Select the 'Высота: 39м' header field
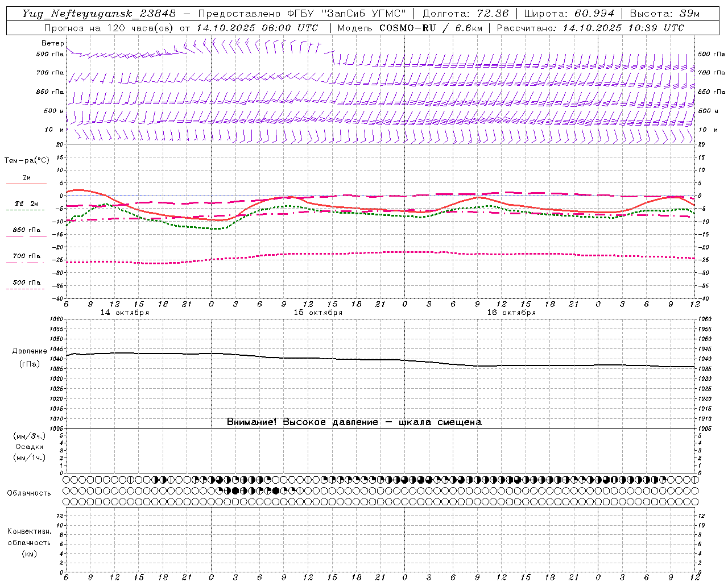 665,14
